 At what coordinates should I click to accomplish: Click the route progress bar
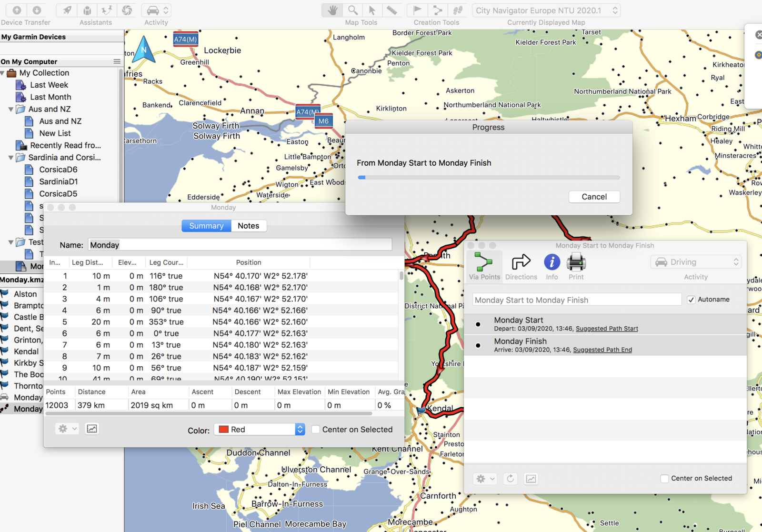pos(489,177)
